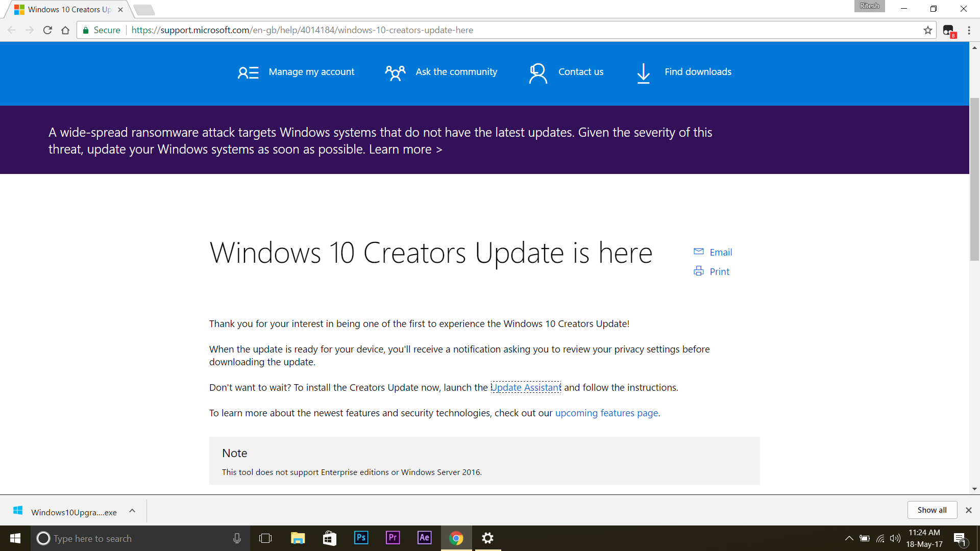Click the Secure site info label

102,30
